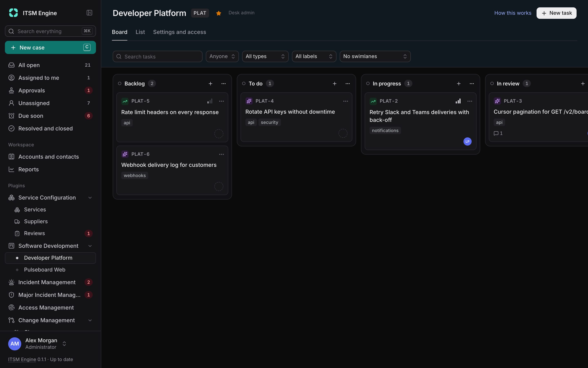Open Settings and access tab
588x368 pixels.
click(179, 32)
